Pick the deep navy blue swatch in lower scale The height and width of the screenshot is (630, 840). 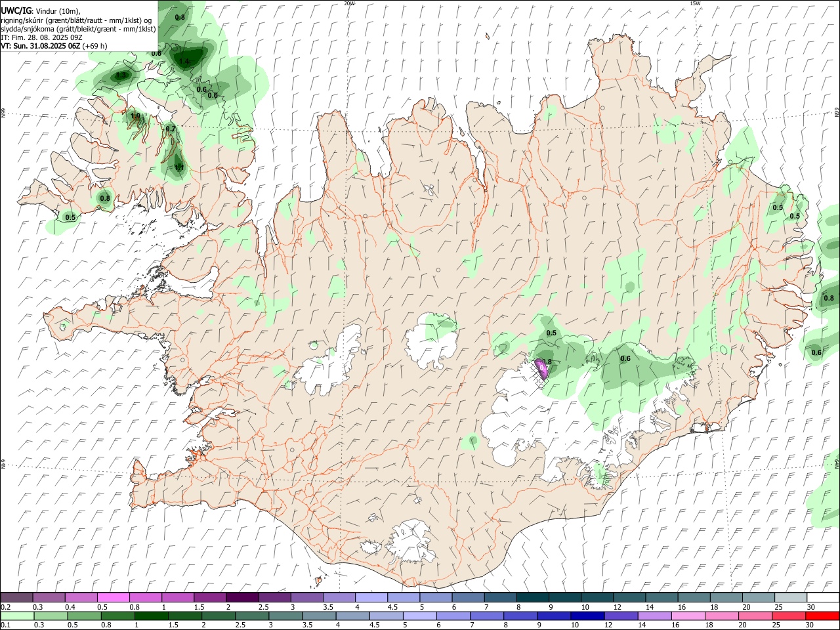tap(587, 616)
